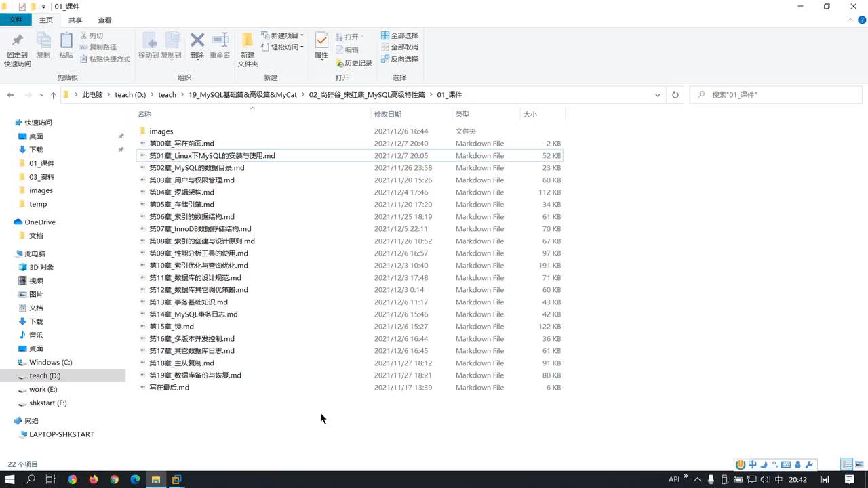Open the Recent locations dropdown arrow
The width and height of the screenshot is (868, 488).
point(42,95)
